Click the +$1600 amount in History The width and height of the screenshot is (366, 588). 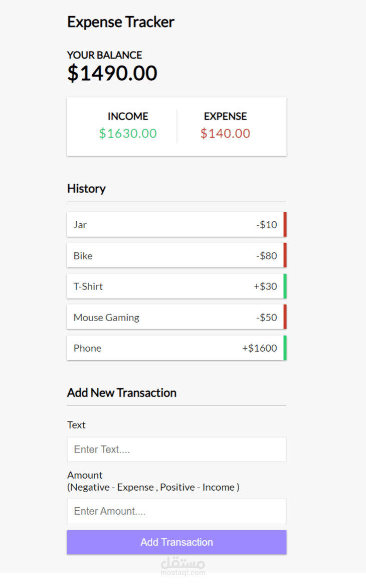pos(260,348)
